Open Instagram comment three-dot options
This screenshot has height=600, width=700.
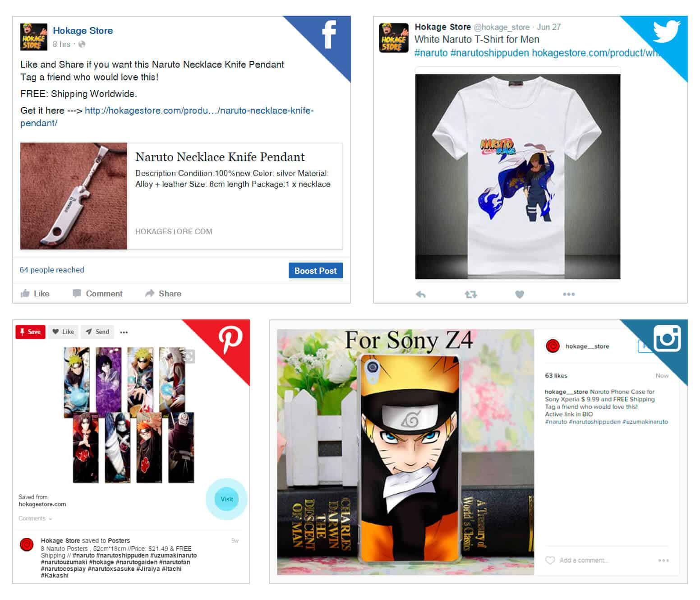663,560
